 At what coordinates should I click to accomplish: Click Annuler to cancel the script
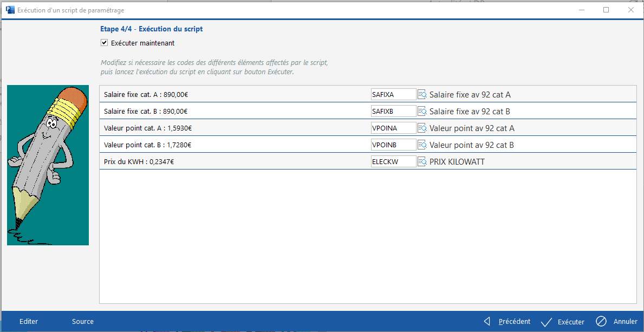(617, 322)
